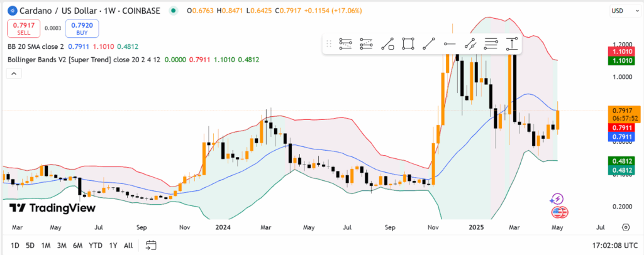The width and height of the screenshot is (644, 255).
Task: Click the Jul label at time axis right end
Action: coord(600,227)
